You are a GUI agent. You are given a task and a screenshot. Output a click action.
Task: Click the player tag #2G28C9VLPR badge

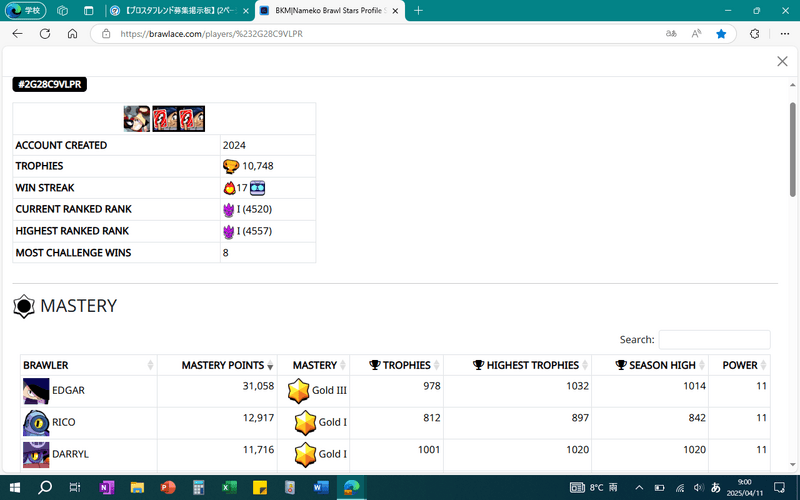[49, 84]
